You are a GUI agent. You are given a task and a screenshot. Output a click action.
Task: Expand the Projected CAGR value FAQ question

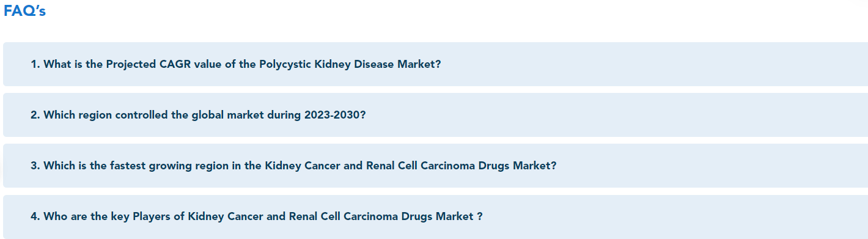(x=435, y=64)
